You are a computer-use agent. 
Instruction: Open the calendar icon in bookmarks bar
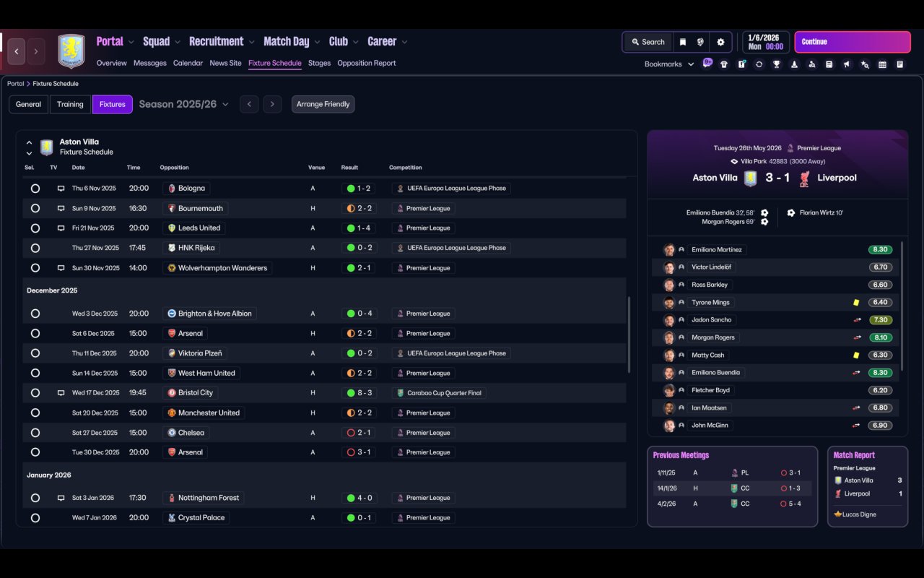(882, 64)
